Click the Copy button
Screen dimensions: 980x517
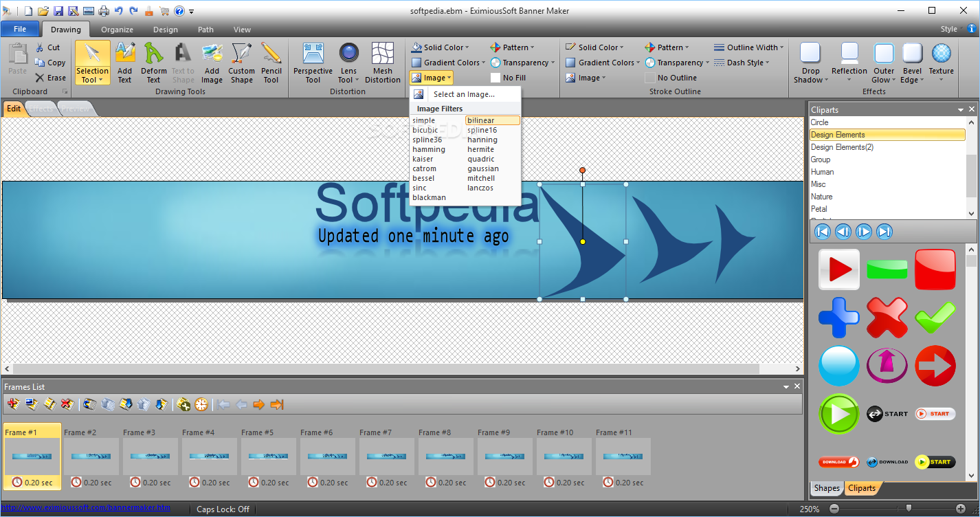pos(50,63)
